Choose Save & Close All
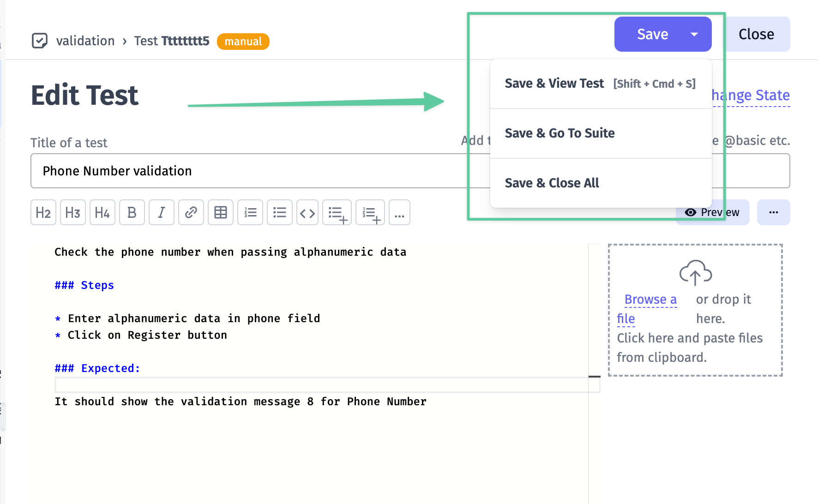 601,183
